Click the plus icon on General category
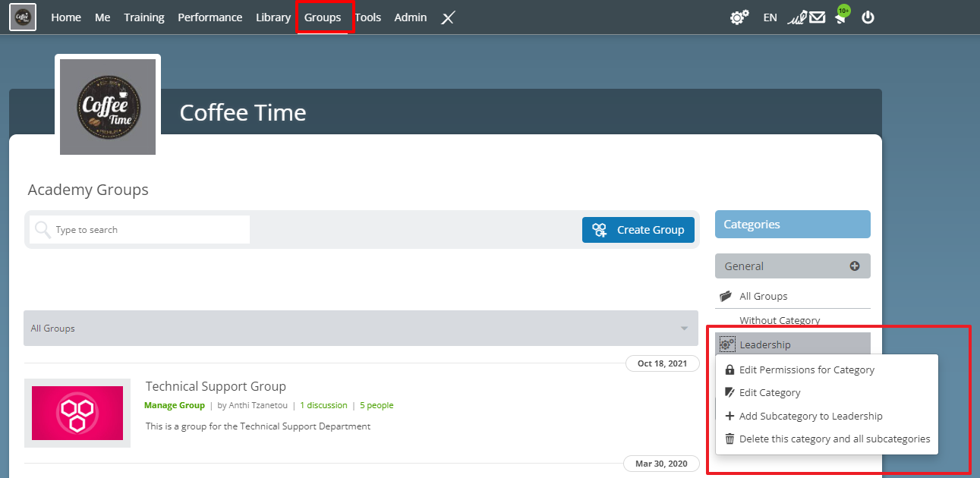The image size is (980, 478). [855, 266]
